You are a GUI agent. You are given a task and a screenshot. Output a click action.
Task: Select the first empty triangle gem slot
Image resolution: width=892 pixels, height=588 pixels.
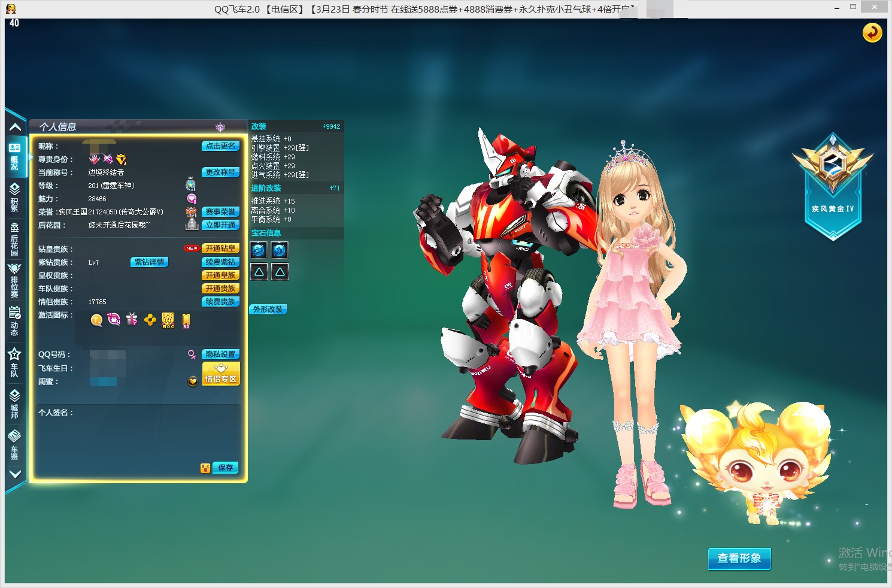click(x=259, y=272)
